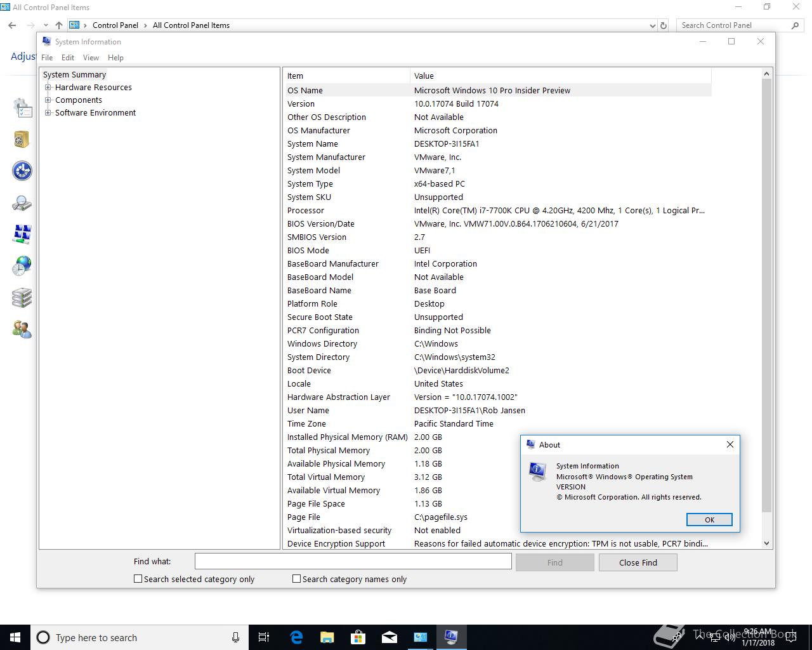This screenshot has height=650, width=812.
Task: Switch to Control Panel taskbar button
Action: click(x=421, y=637)
